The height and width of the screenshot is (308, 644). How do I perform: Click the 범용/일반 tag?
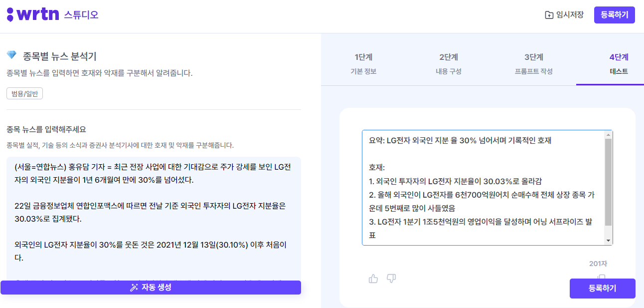click(24, 93)
